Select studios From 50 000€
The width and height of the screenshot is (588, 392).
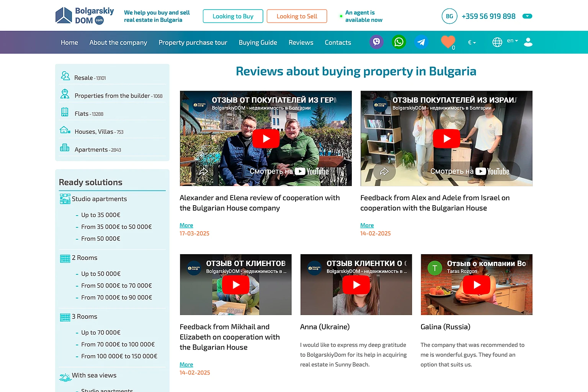click(101, 239)
